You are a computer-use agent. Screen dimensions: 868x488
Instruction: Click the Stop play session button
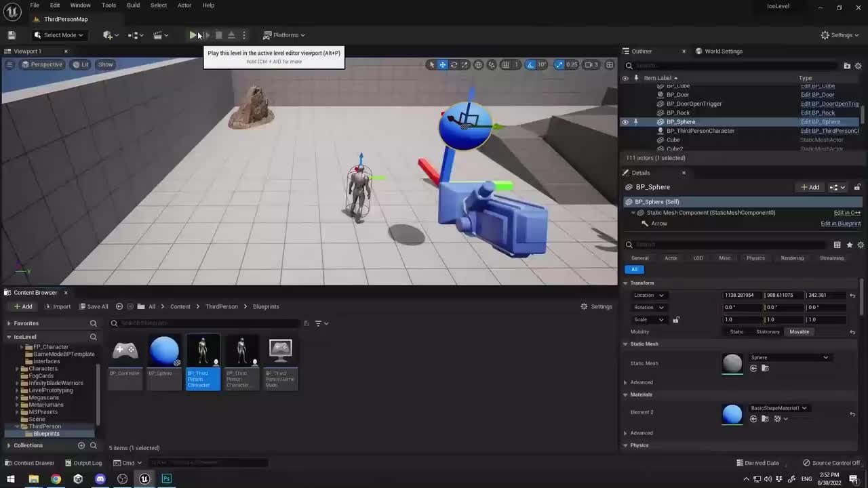218,35
